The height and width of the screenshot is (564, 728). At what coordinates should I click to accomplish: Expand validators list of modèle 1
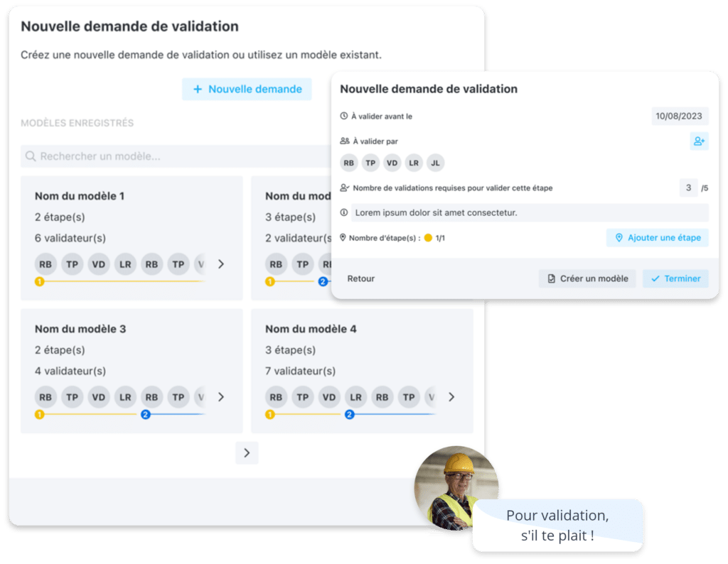(x=221, y=264)
